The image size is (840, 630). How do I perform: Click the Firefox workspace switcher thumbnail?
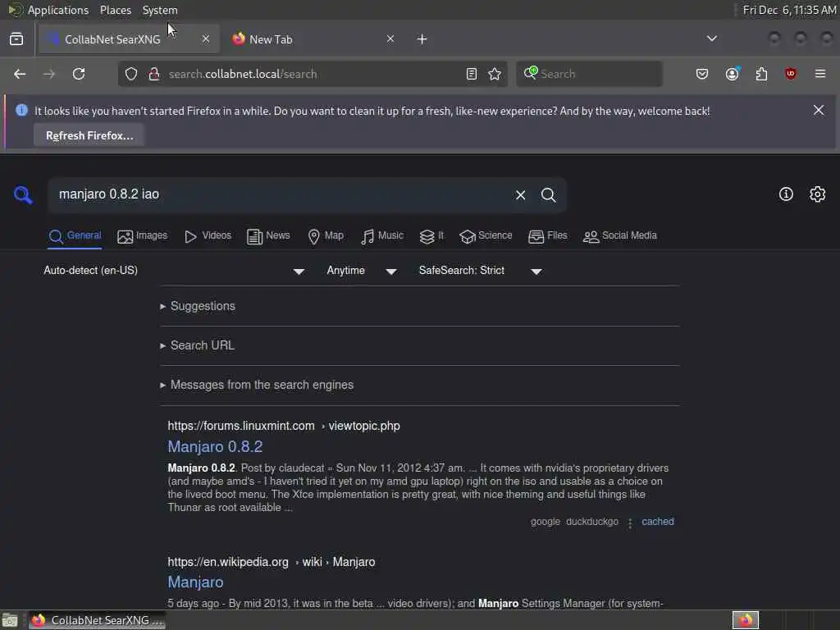click(x=746, y=620)
